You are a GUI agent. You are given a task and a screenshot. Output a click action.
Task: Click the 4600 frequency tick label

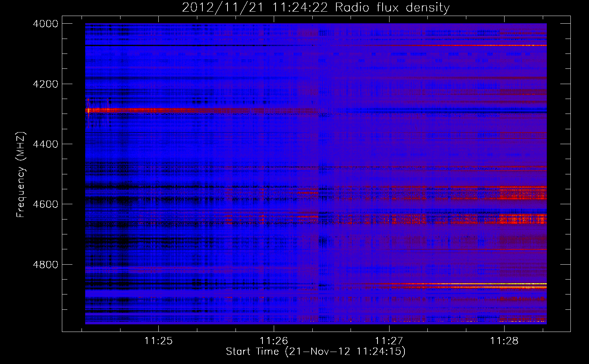pyautogui.click(x=46, y=204)
